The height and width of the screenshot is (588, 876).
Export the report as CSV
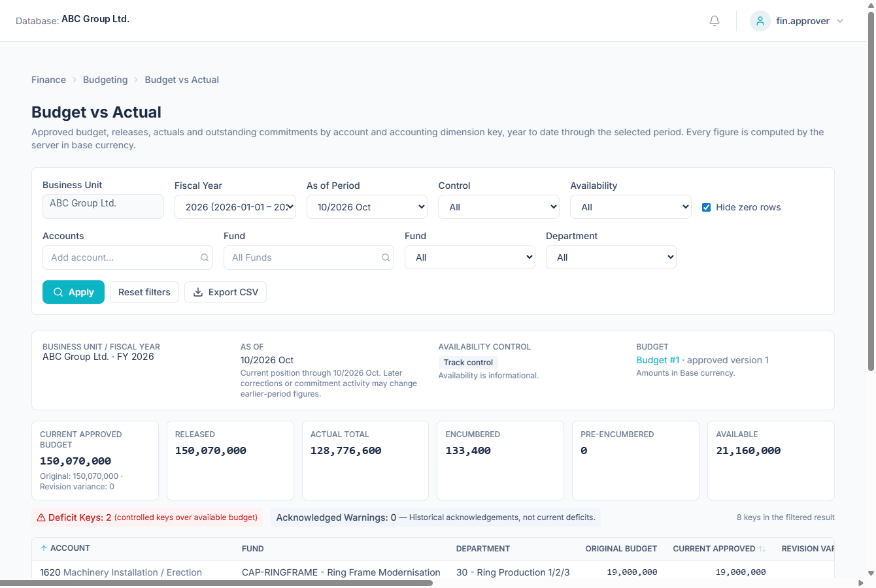(x=226, y=292)
